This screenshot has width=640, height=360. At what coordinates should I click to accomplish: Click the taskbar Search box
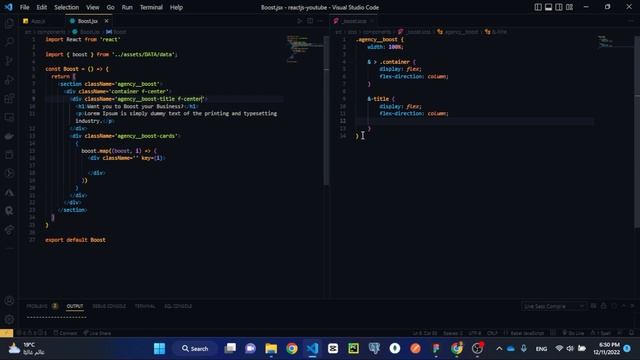coord(195,349)
